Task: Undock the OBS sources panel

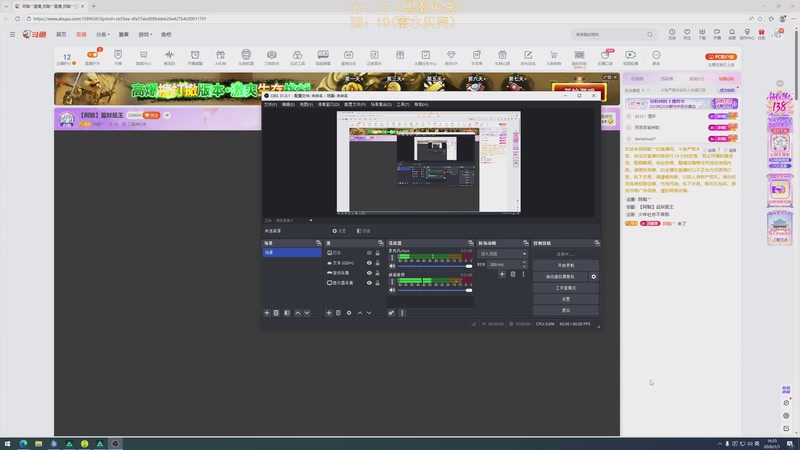Action: (x=381, y=243)
